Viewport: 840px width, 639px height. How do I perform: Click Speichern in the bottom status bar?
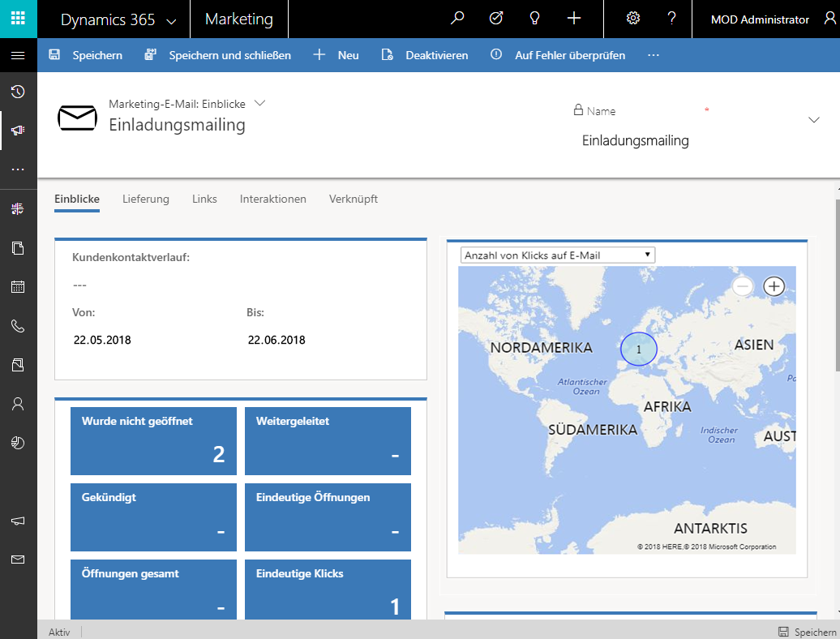pyautogui.click(x=807, y=632)
